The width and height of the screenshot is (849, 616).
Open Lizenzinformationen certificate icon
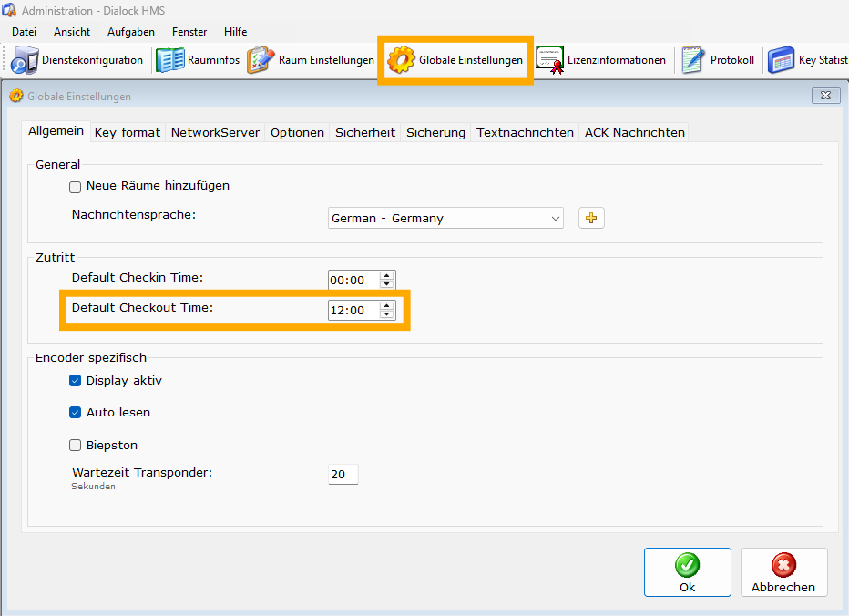549,60
